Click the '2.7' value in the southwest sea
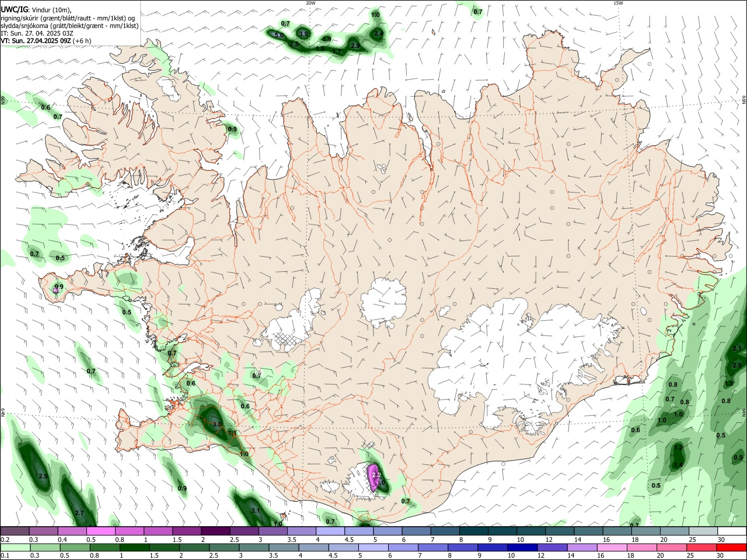The width and height of the screenshot is (747, 560). click(80, 513)
